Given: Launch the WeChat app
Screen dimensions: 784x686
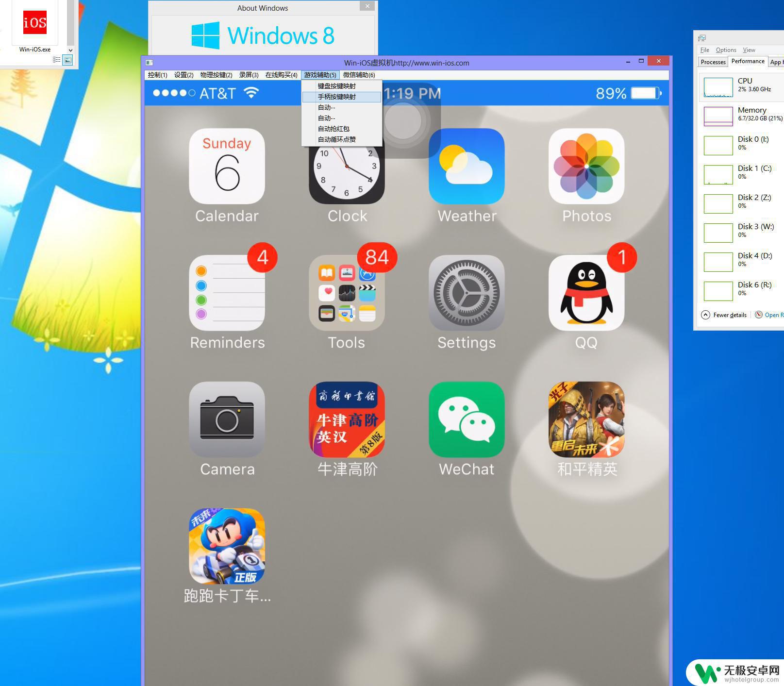Looking at the screenshot, I should tap(467, 419).
